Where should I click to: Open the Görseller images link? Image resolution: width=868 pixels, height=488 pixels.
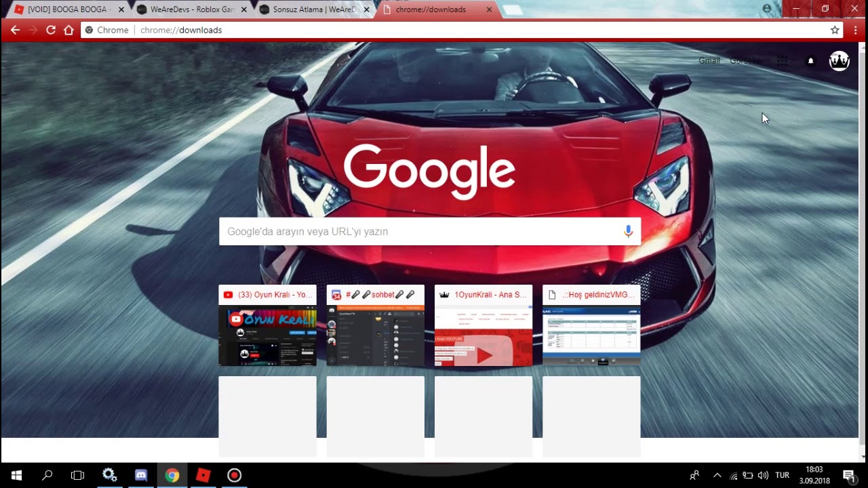click(746, 61)
